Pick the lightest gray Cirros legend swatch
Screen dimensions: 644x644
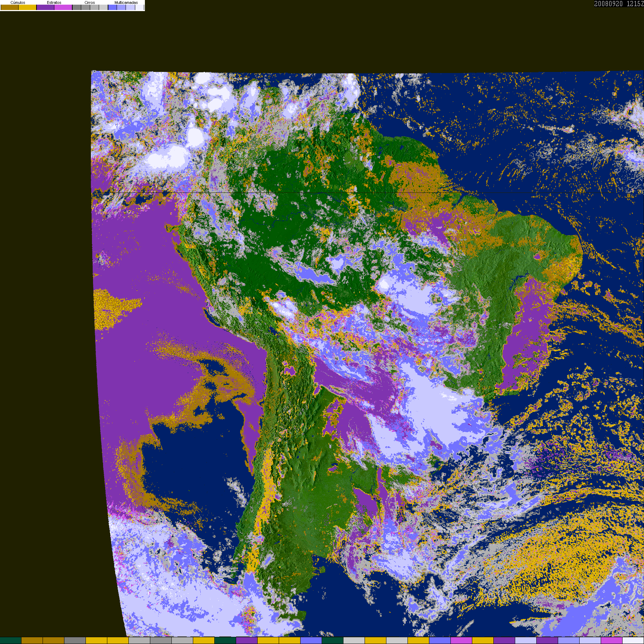pyautogui.click(x=103, y=7)
